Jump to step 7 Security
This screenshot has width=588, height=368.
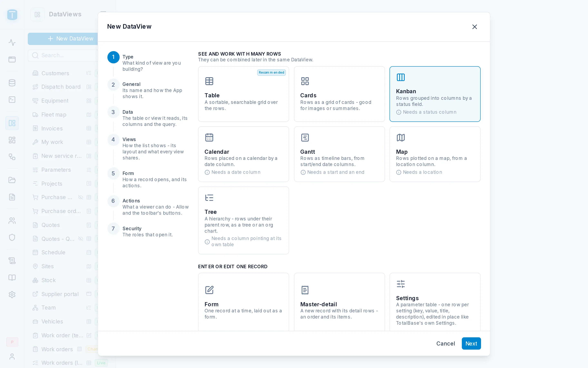(148, 231)
